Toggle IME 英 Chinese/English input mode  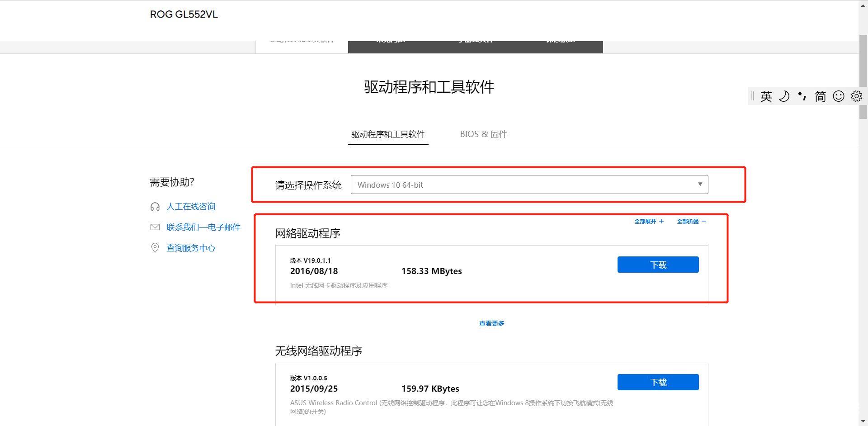click(x=766, y=96)
